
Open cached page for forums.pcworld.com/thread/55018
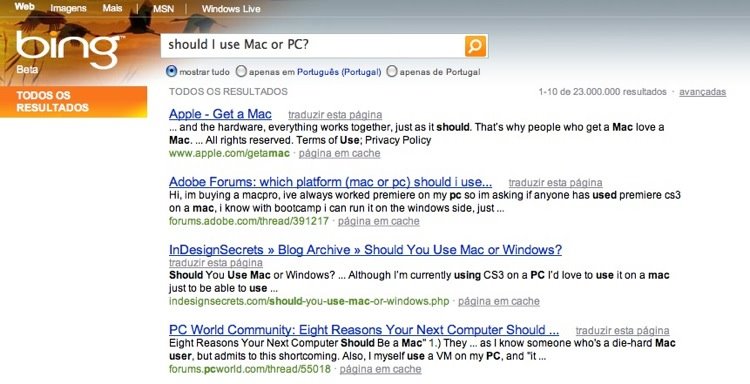click(380, 369)
